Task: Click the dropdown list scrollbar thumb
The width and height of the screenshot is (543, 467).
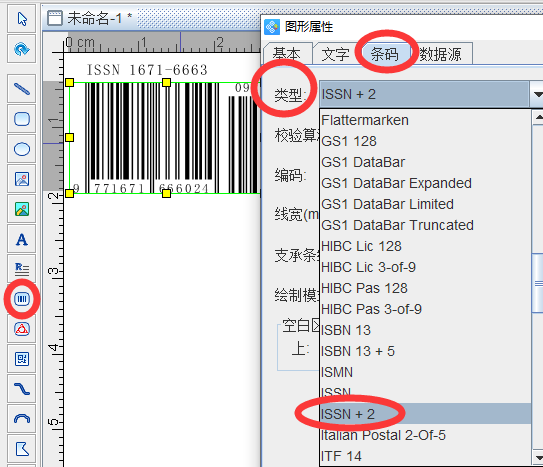Action: pyautogui.click(x=537, y=283)
